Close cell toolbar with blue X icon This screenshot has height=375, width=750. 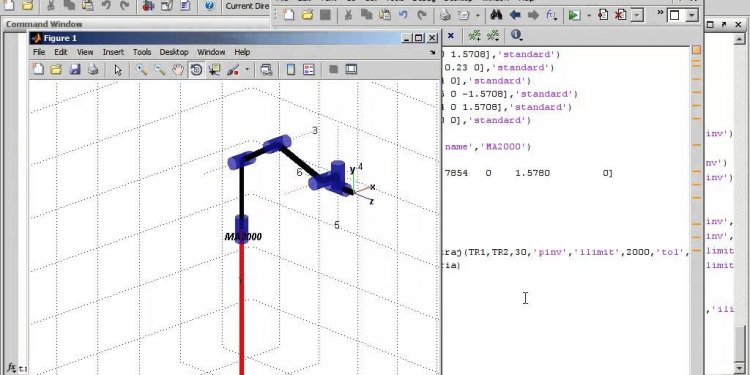[x=451, y=35]
